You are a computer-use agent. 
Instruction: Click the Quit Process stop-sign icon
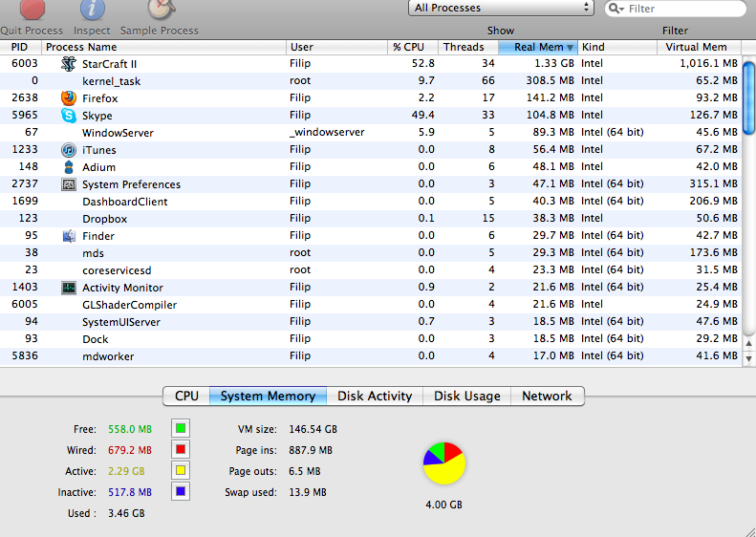click(x=32, y=10)
